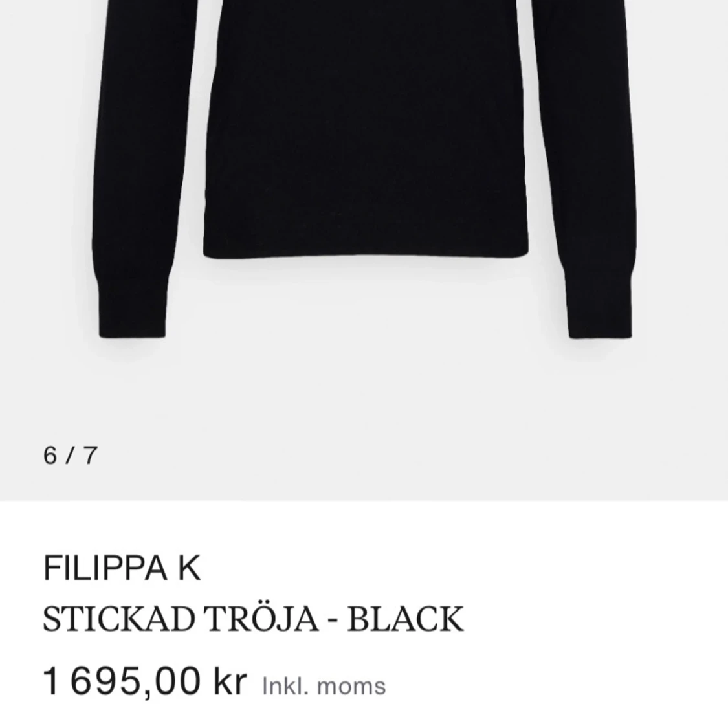Click the kr currency label
Image resolution: width=728 pixels, height=728 pixels.
point(230,681)
